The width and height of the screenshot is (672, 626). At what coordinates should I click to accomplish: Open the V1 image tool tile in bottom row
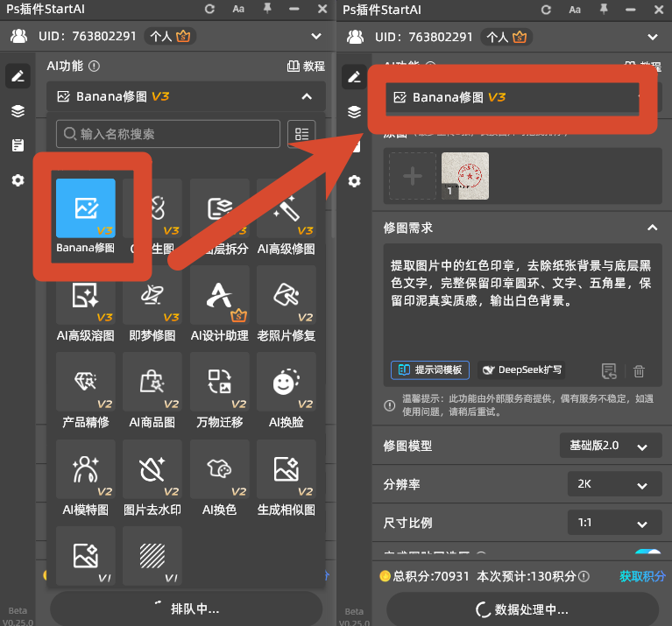[x=85, y=555]
